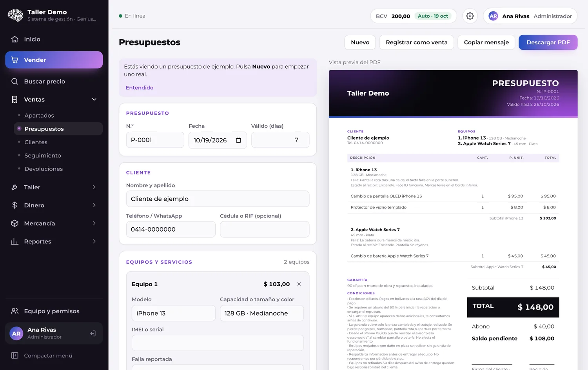This screenshot has height=370, width=588.
Task: Click the Válido (días) field
Action: pyautogui.click(x=280, y=140)
